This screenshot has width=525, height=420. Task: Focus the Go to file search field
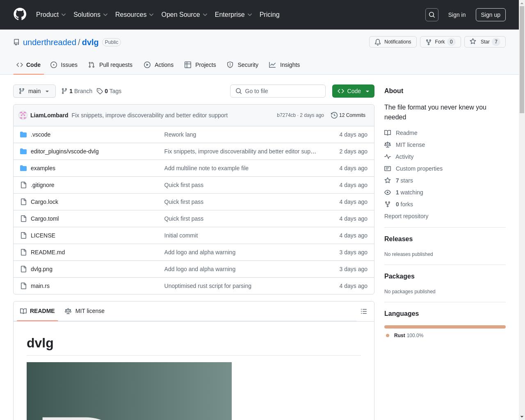pyautogui.click(x=278, y=91)
